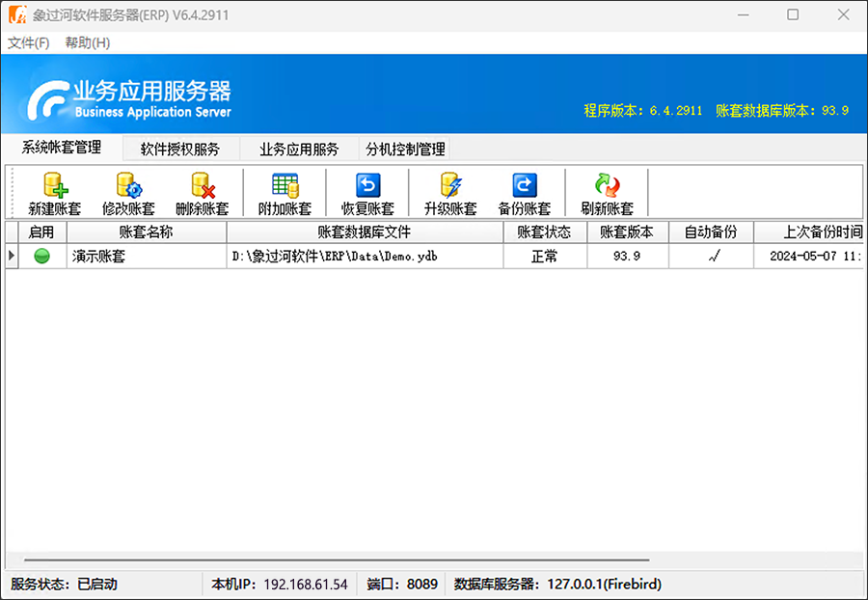Screen dimensions: 868x600
Task: Sort by the 账套名称 column header
Action: click(x=147, y=232)
